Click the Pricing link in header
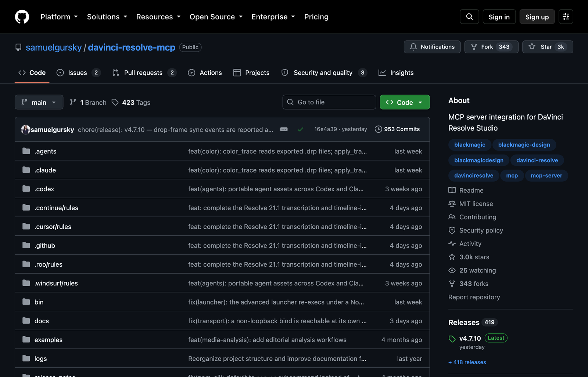The height and width of the screenshot is (377, 588). (316, 17)
